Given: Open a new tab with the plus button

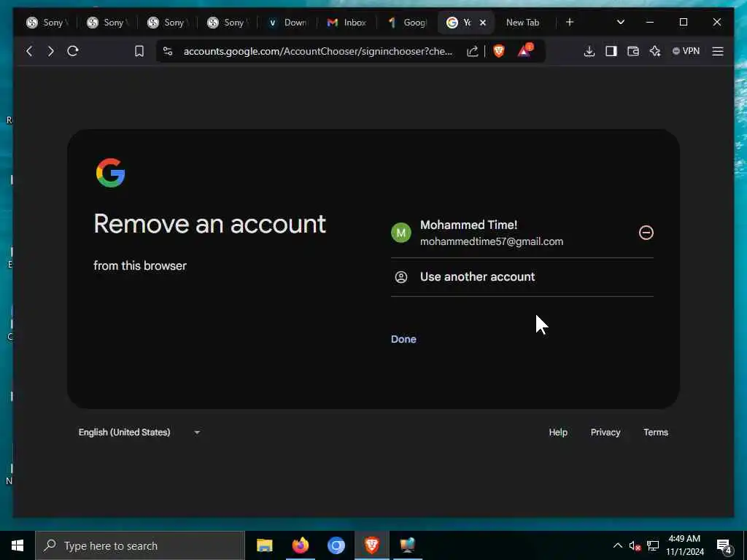Looking at the screenshot, I should point(569,23).
